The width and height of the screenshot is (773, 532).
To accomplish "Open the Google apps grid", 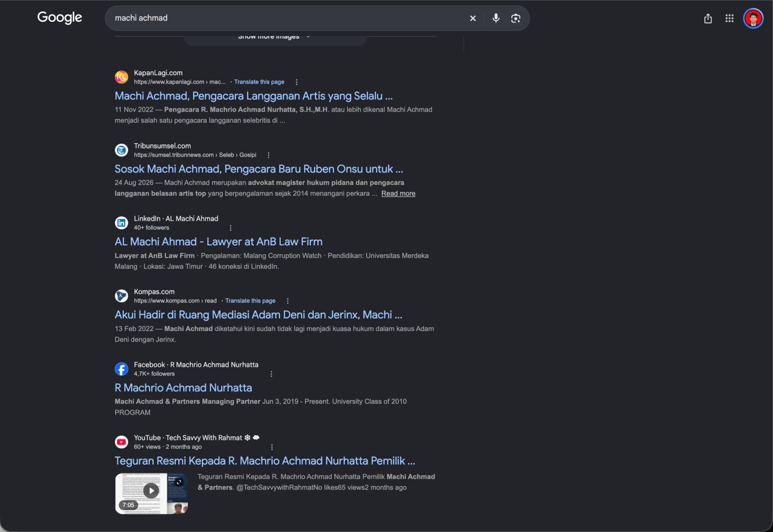I will coord(730,18).
